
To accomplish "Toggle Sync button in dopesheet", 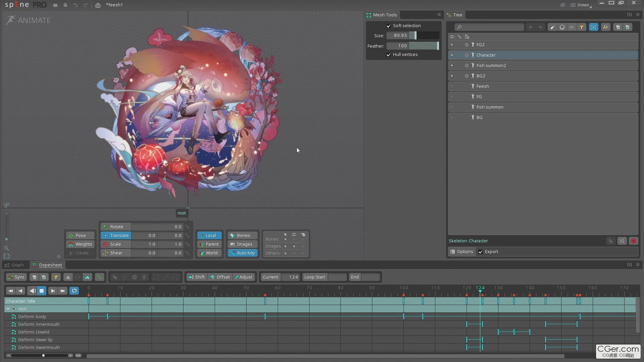I will pyautogui.click(x=16, y=277).
